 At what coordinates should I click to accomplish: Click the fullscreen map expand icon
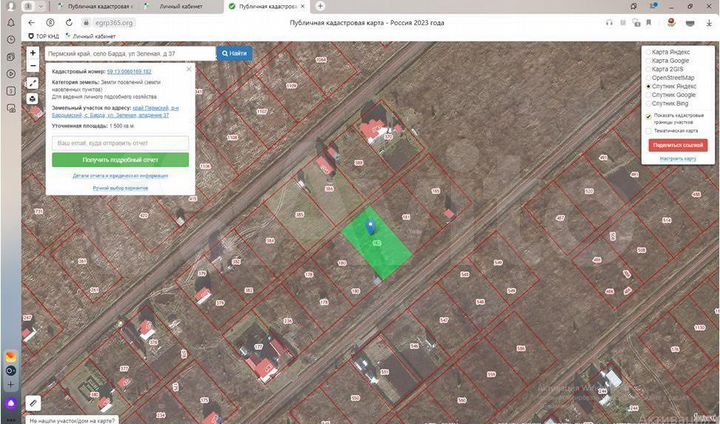coord(33,84)
